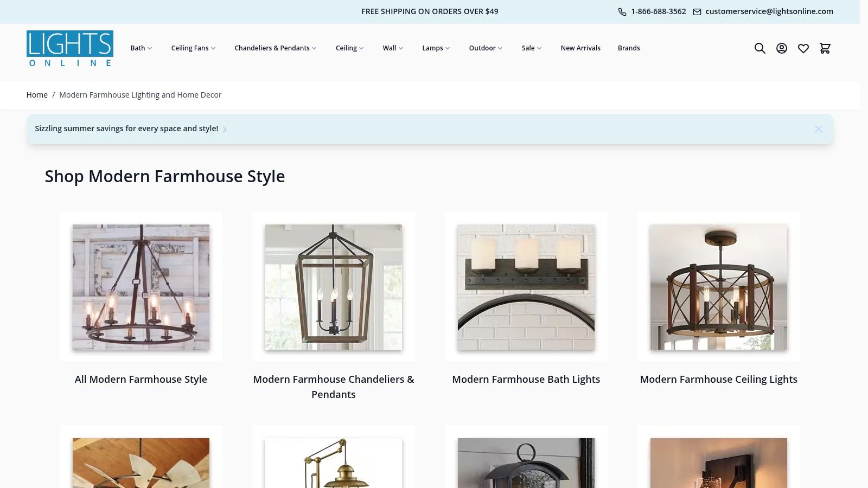Click the user account icon
868x488 pixels.
coord(781,48)
